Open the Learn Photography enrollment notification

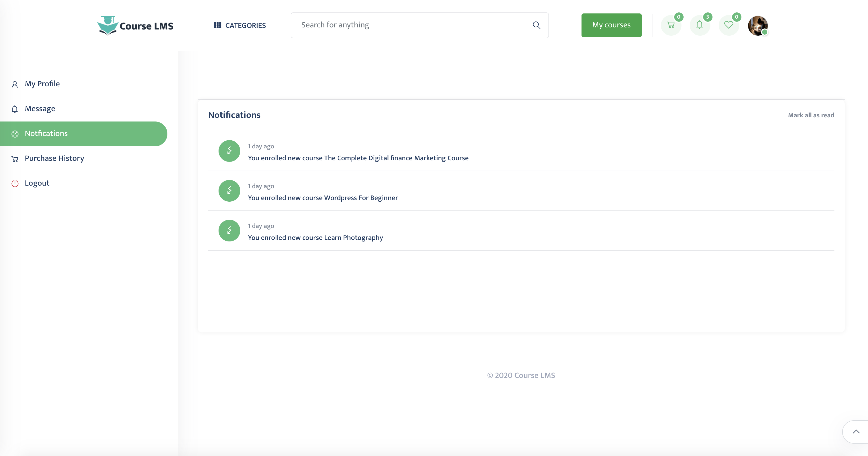(315, 238)
